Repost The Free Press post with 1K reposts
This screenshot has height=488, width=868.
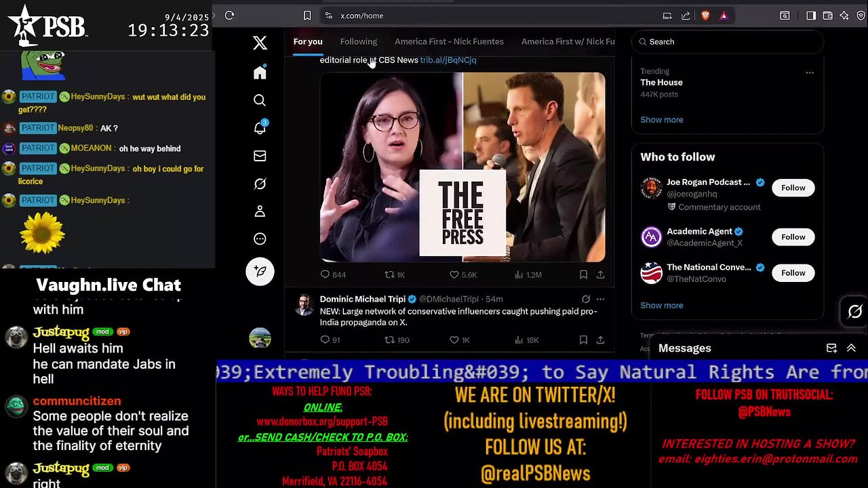tap(395, 274)
